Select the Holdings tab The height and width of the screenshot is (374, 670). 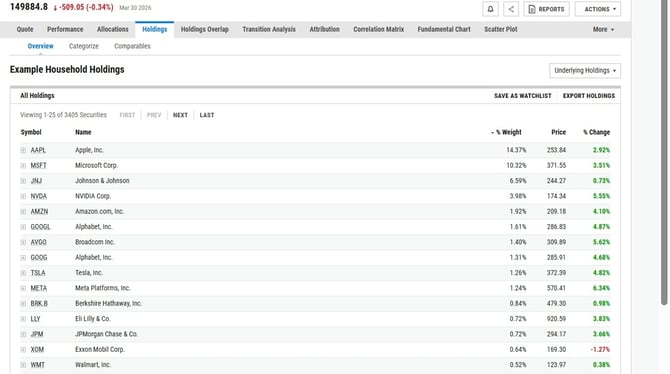click(155, 29)
